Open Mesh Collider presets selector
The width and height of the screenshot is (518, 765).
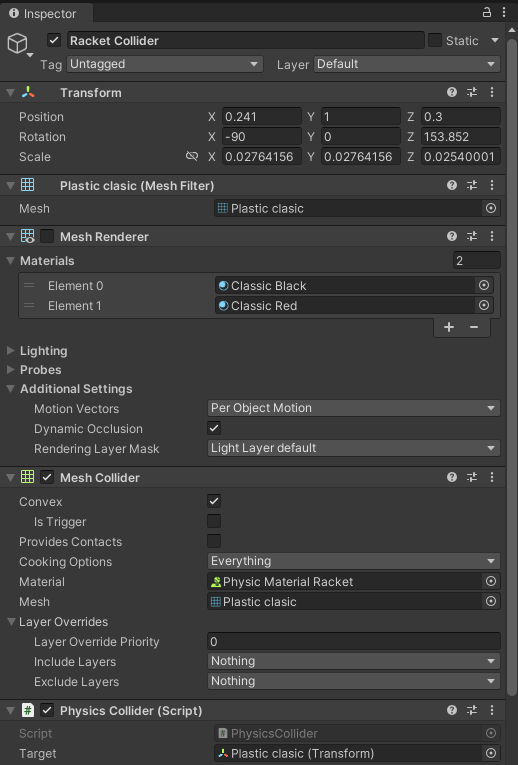click(472, 477)
